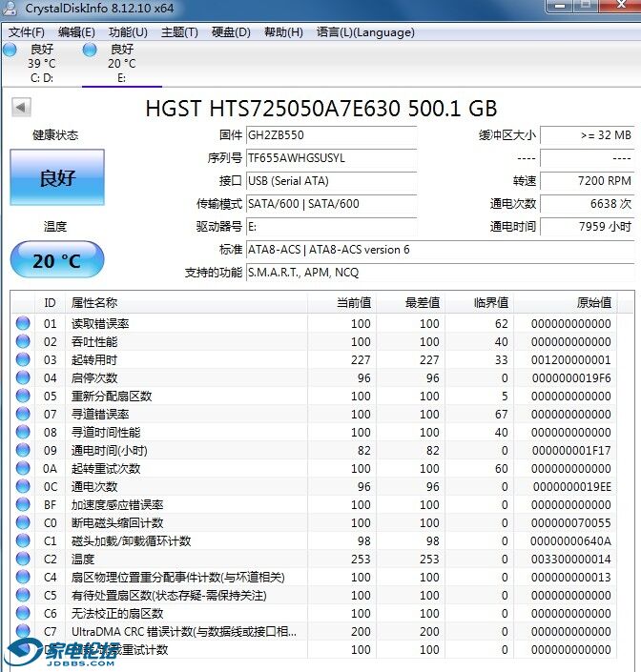Viewport: 641px width, 672px height.
Task: Click status icon for 0A 起转重试次数
Action: tap(23, 468)
